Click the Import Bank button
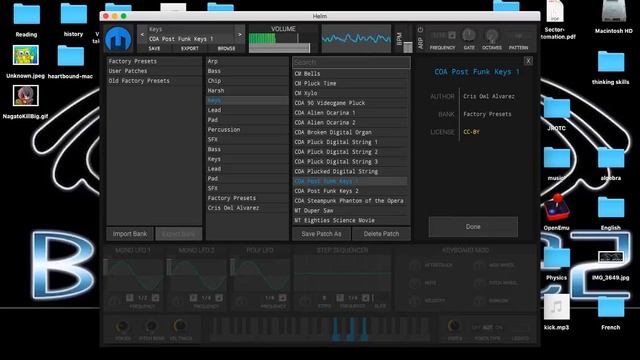640x360 pixels. pyautogui.click(x=130, y=234)
